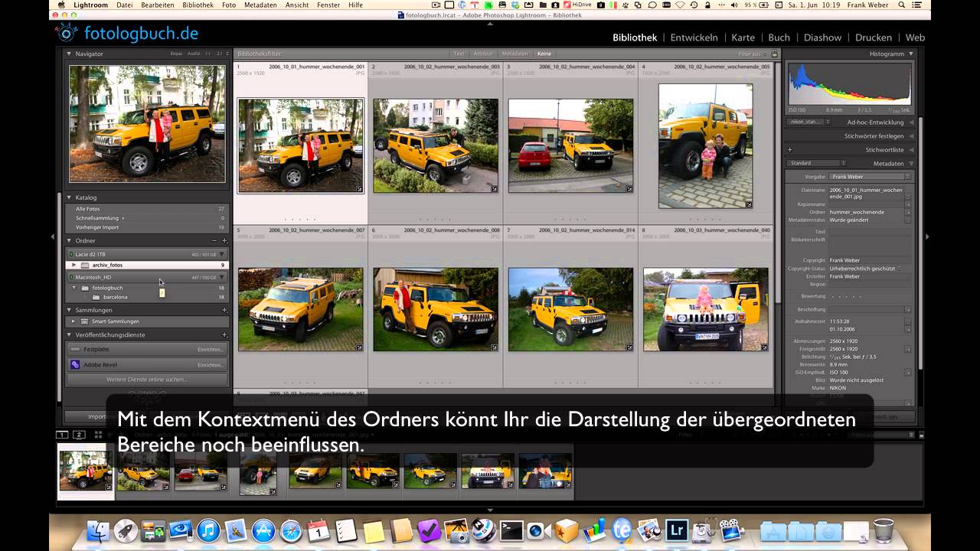Open yellow Stickies note in Dock

click(374, 530)
